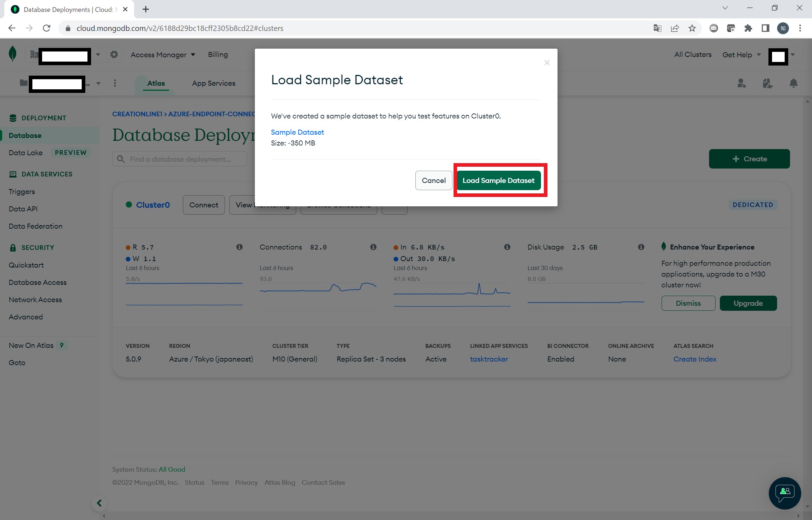This screenshot has height=520, width=812.
Task: Go back in browser history
Action: (12, 28)
